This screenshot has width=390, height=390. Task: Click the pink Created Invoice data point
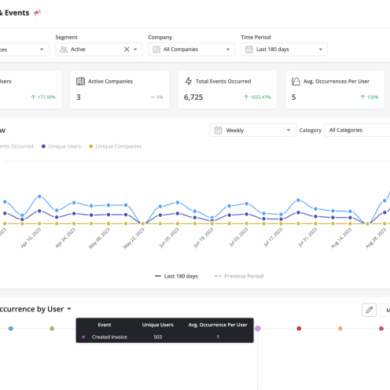click(258, 328)
